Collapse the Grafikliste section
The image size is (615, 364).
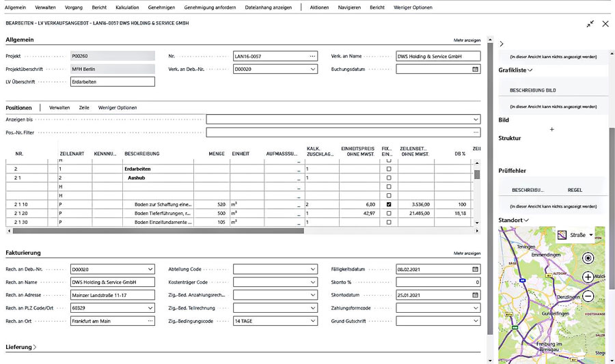pyautogui.click(x=515, y=70)
